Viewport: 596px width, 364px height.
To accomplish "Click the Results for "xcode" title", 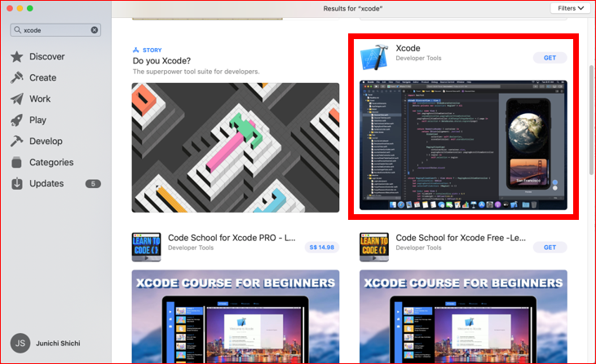I will [x=353, y=8].
